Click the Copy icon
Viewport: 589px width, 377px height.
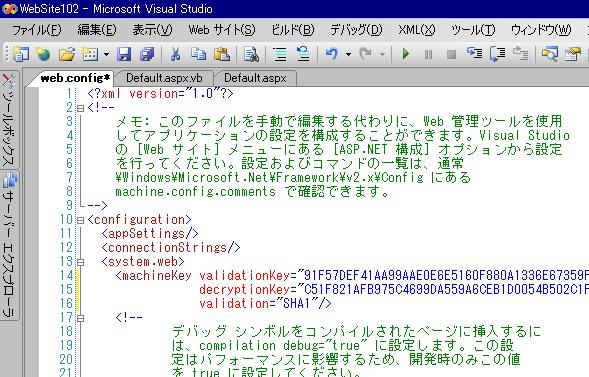pyautogui.click(x=198, y=54)
